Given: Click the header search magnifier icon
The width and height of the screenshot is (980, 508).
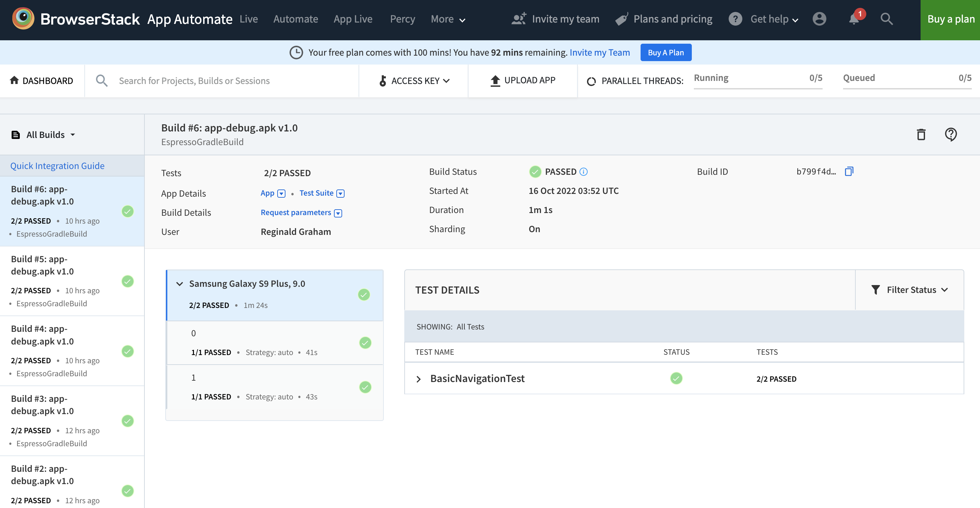Looking at the screenshot, I should tap(886, 19).
